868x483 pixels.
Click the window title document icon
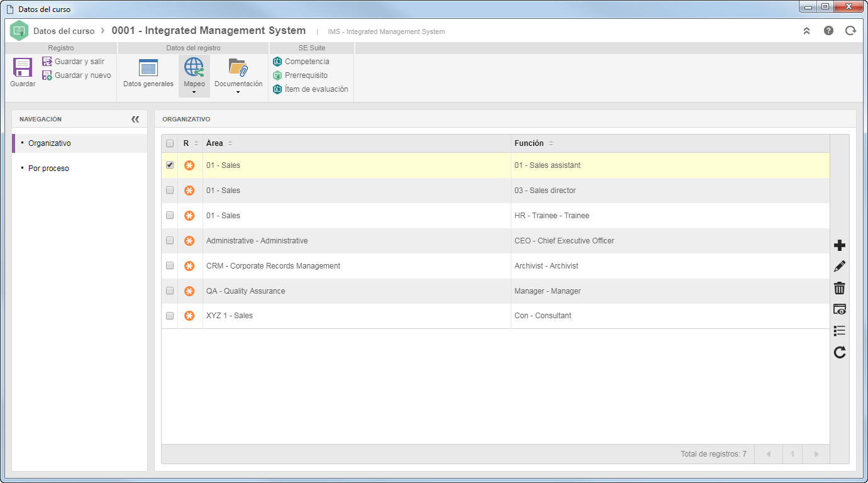9,9
